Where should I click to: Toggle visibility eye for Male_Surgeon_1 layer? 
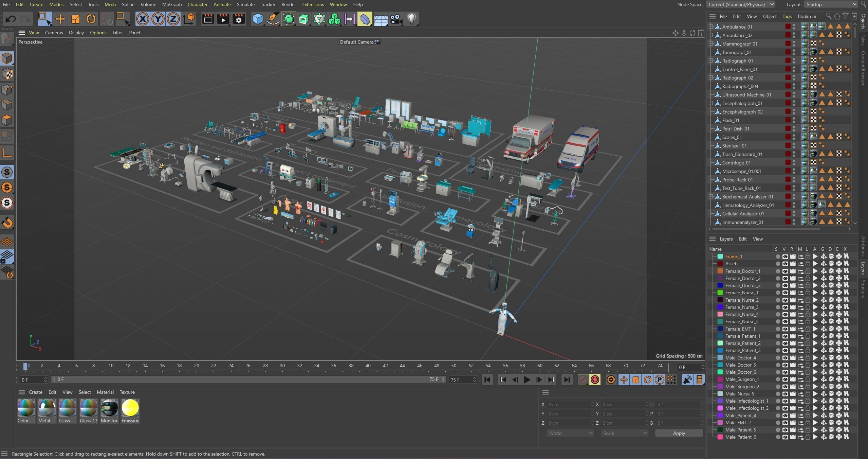[785, 379]
